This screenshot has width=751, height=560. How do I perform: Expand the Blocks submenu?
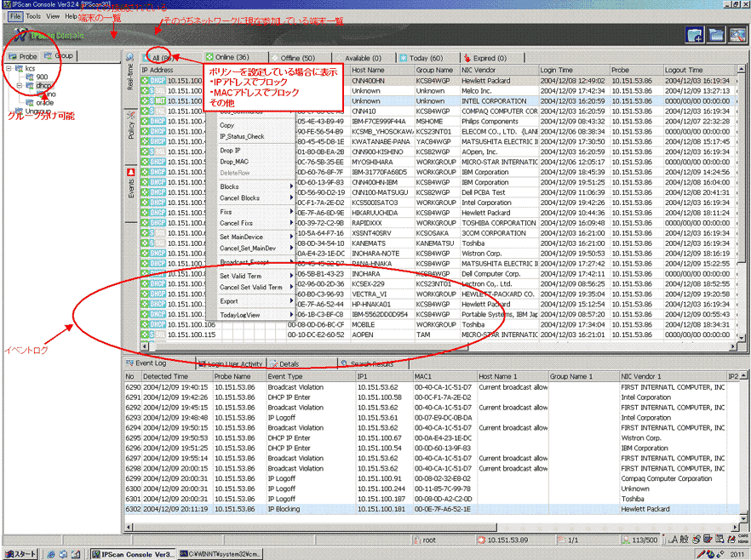(250, 186)
